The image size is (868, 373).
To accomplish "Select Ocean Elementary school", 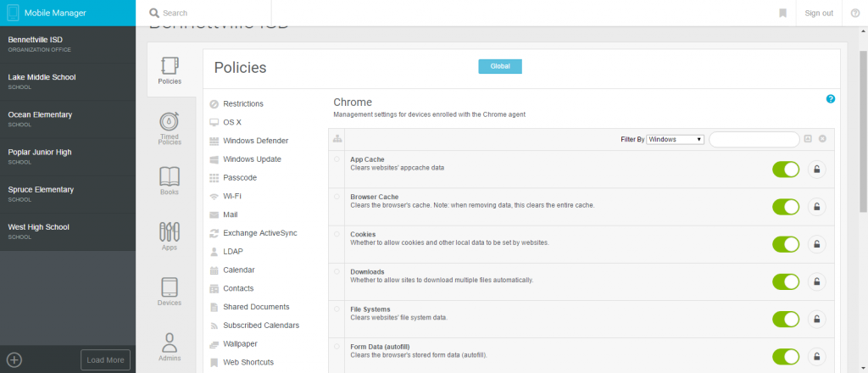I will point(68,119).
